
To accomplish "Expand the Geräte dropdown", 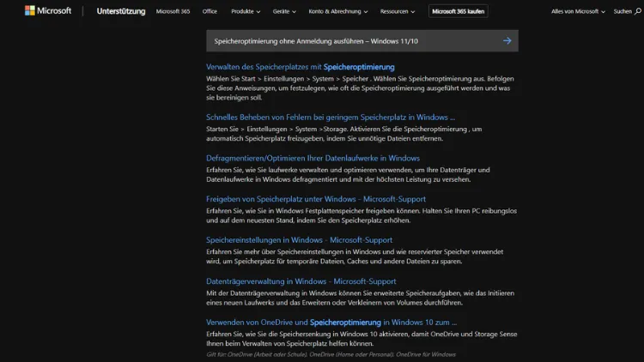I will click(x=284, y=11).
